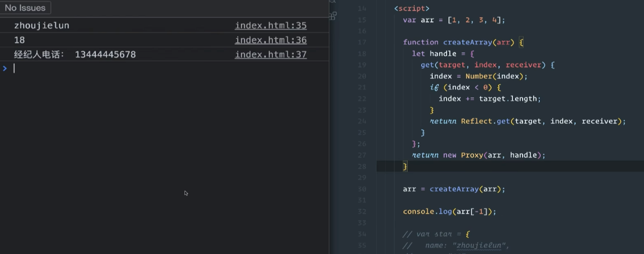Click the console.log(arr[-1]) line
The image size is (644, 254).
(x=449, y=211)
